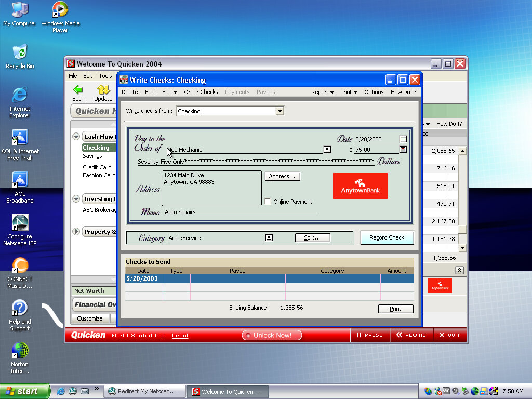532x399 pixels.
Task: Pause the demo playback
Action: click(x=370, y=335)
